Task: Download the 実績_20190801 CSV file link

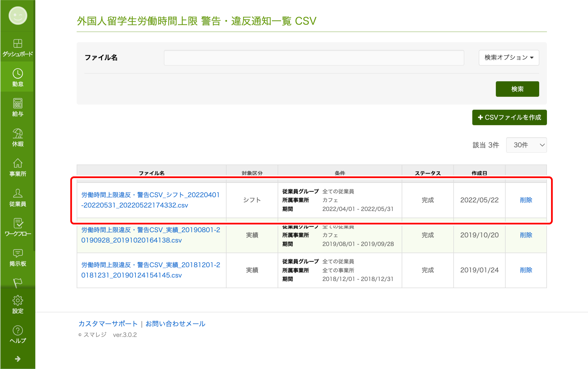Action: point(151,235)
